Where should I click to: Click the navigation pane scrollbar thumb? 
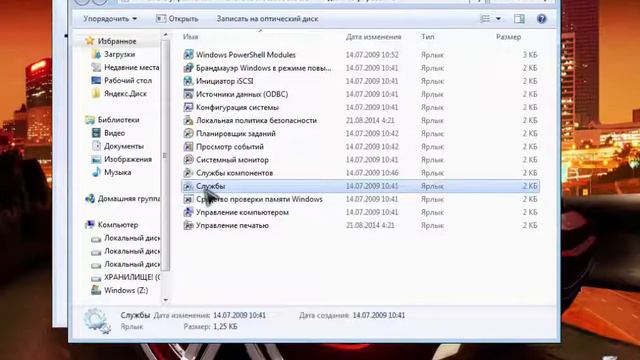click(x=165, y=155)
